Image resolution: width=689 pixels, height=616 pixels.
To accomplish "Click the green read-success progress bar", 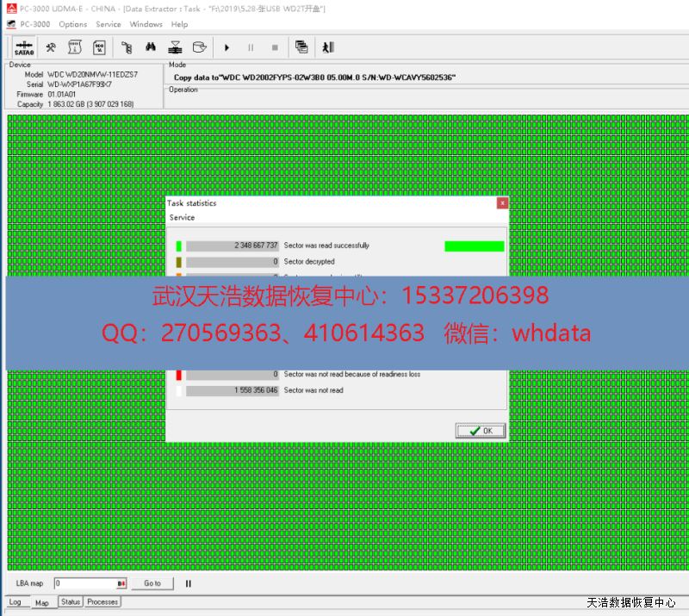I will point(475,246).
